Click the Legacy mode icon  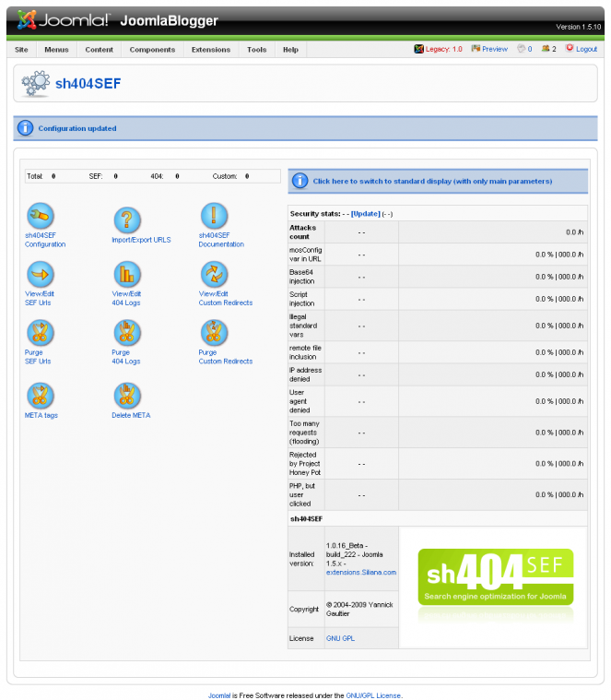tap(418, 49)
